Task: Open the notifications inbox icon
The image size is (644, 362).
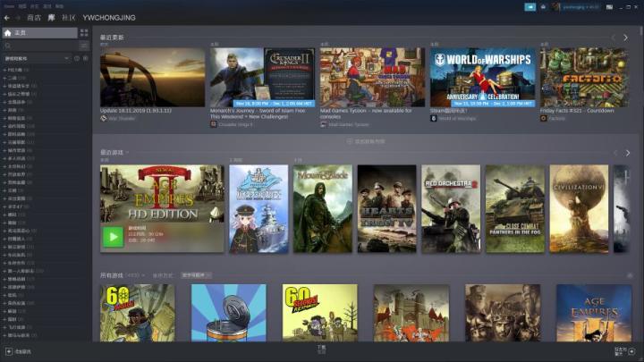Action: (543, 7)
